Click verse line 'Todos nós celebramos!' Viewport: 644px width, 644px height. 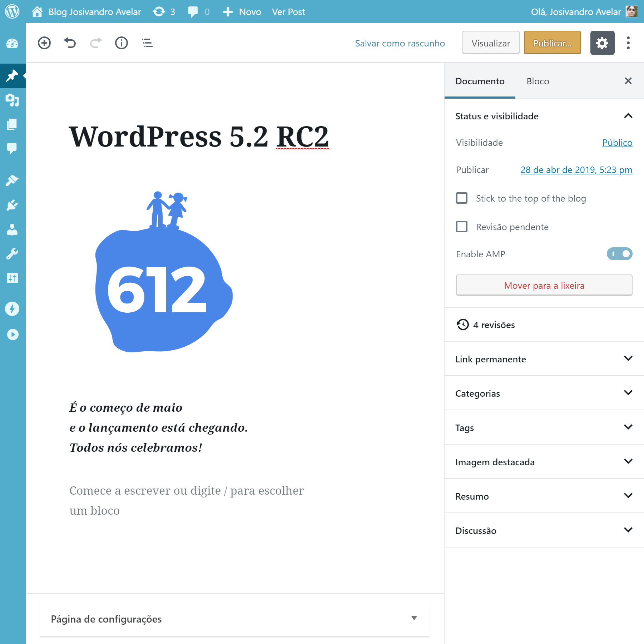pyautogui.click(x=136, y=447)
